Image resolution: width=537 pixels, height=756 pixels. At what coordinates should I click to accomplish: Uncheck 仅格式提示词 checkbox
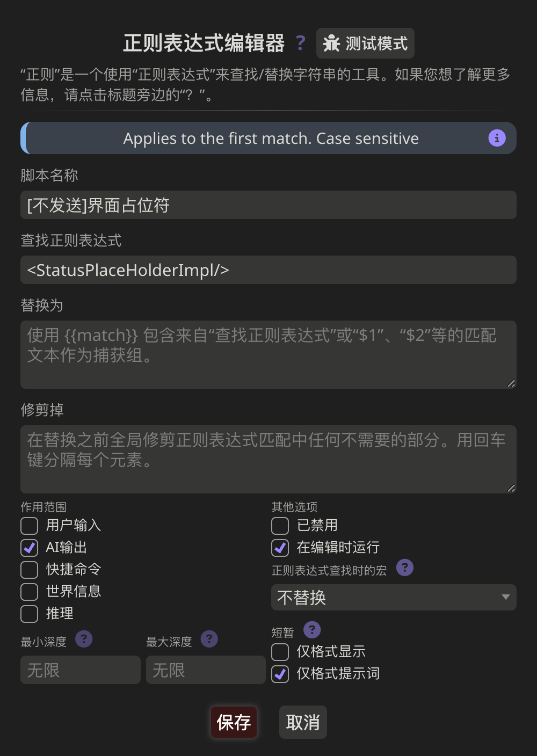pyautogui.click(x=280, y=674)
